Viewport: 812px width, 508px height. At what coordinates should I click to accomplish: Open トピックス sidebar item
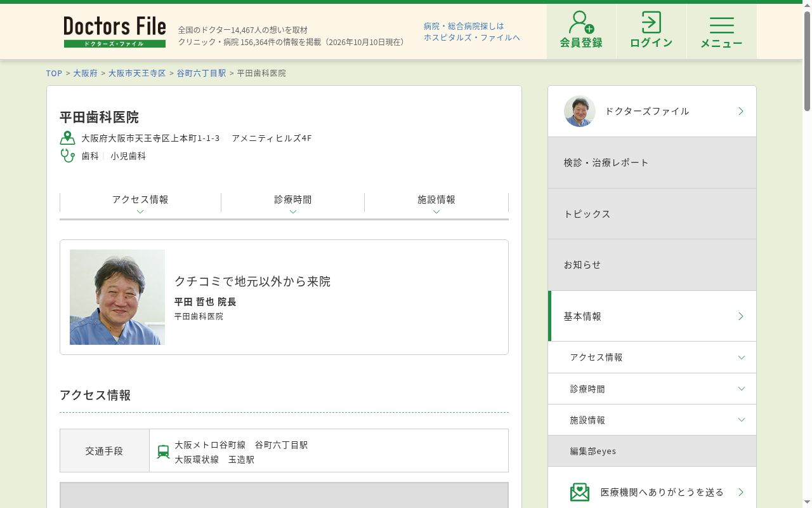[x=652, y=214]
